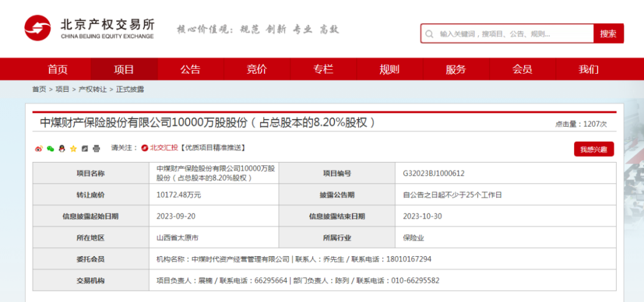Open the 会员 nav menu
This screenshot has height=302, width=644.
[x=522, y=69]
